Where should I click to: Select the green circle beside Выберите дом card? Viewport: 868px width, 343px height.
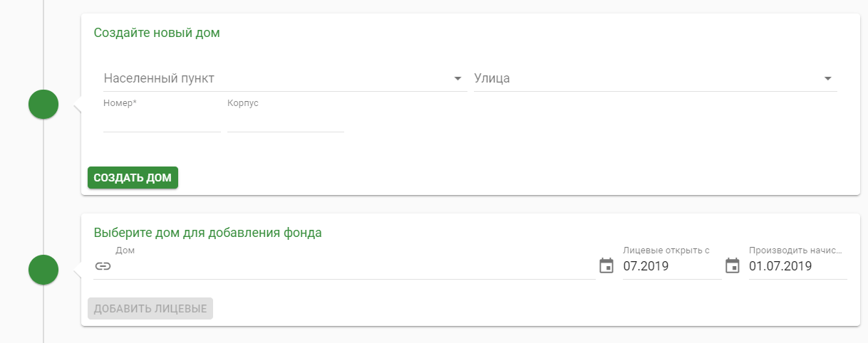pyautogui.click(x=43, y=270)
